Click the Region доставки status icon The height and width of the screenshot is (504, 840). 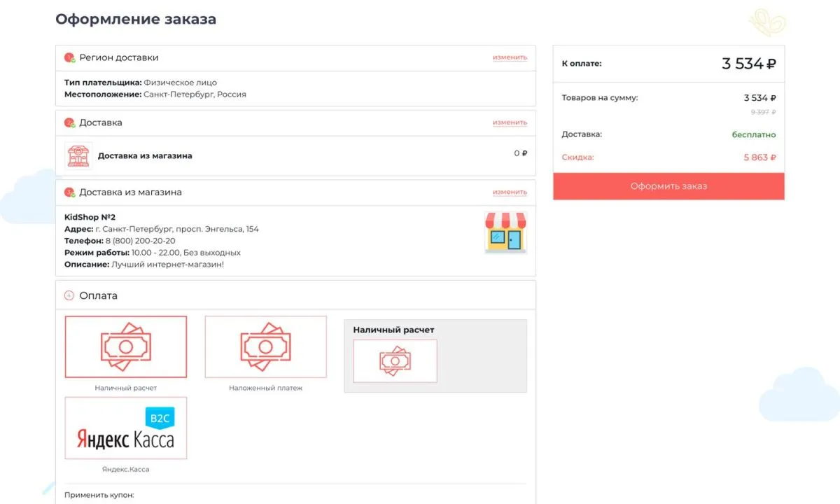(x=69, y=58)
